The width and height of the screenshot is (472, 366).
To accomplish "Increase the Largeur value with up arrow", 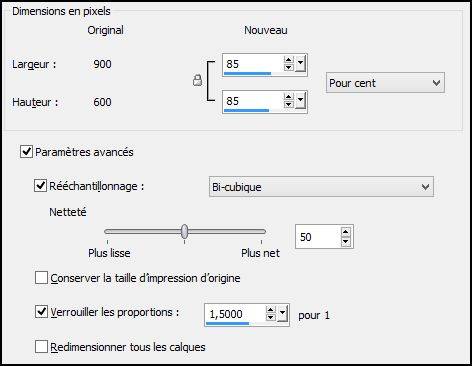I will click(289, 60).
